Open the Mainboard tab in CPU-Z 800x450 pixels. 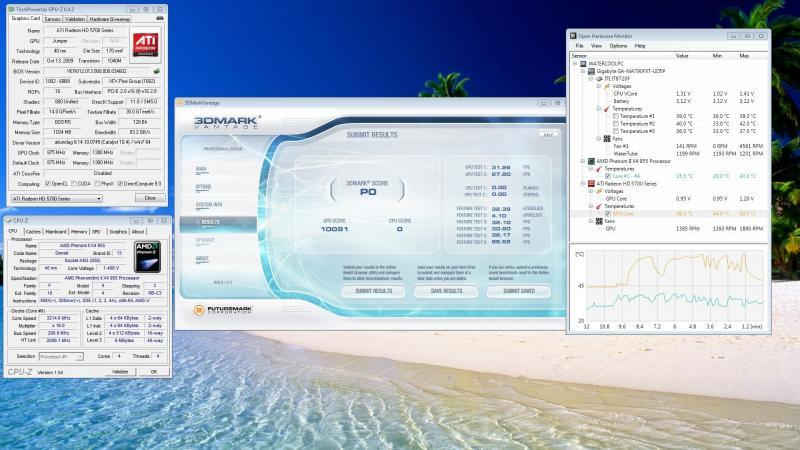tap(56, 232)
